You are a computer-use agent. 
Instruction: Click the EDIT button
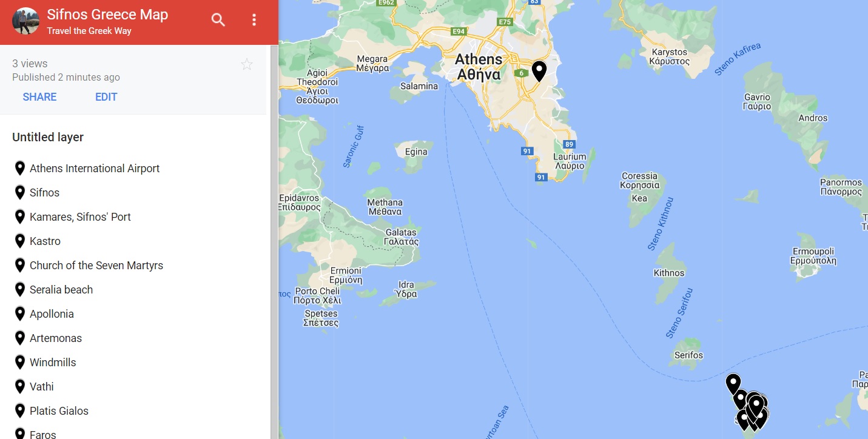106,97
